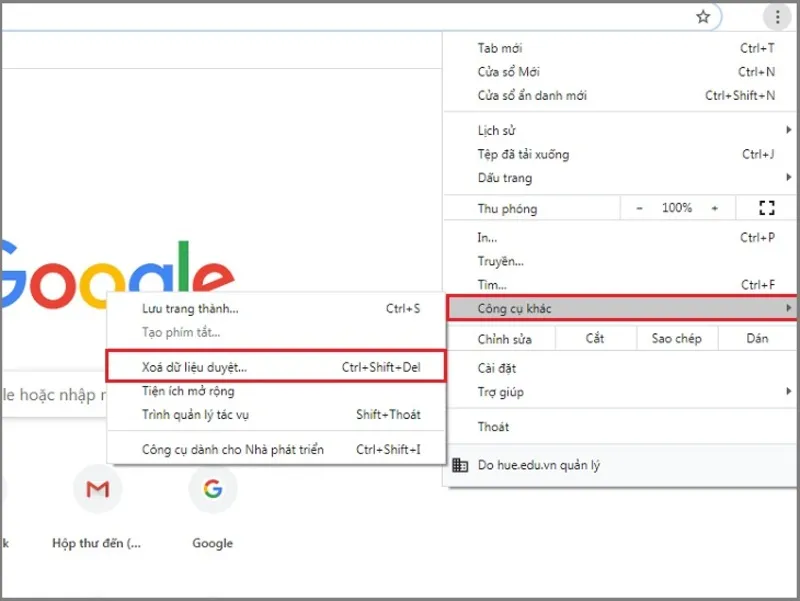The image size is (800, 601).
Task: Open the Google shortcut icon
Action: pos(211,489)
